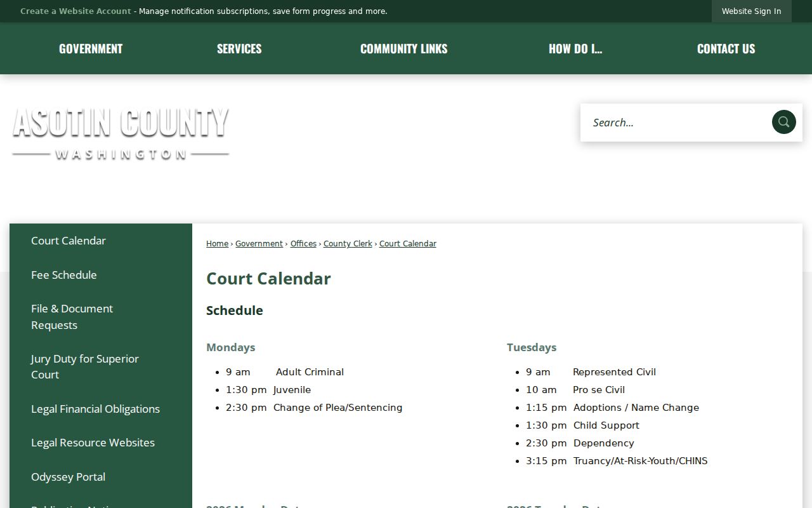Click the search magnifier icon button
812x508 pixels.
[783, 122]
